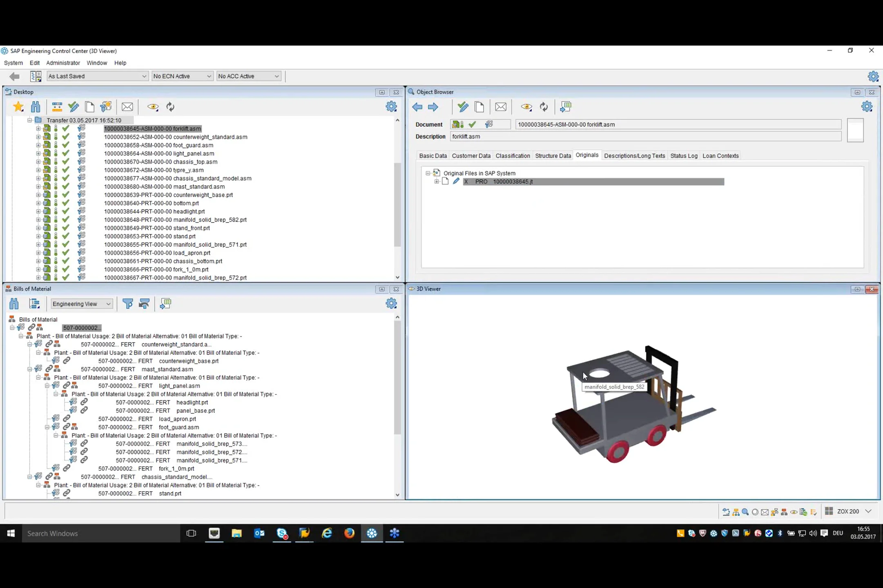Select the save/transfer icon in Desktop panel
Screen dimensions: 883x588
(x=56, y=106)
